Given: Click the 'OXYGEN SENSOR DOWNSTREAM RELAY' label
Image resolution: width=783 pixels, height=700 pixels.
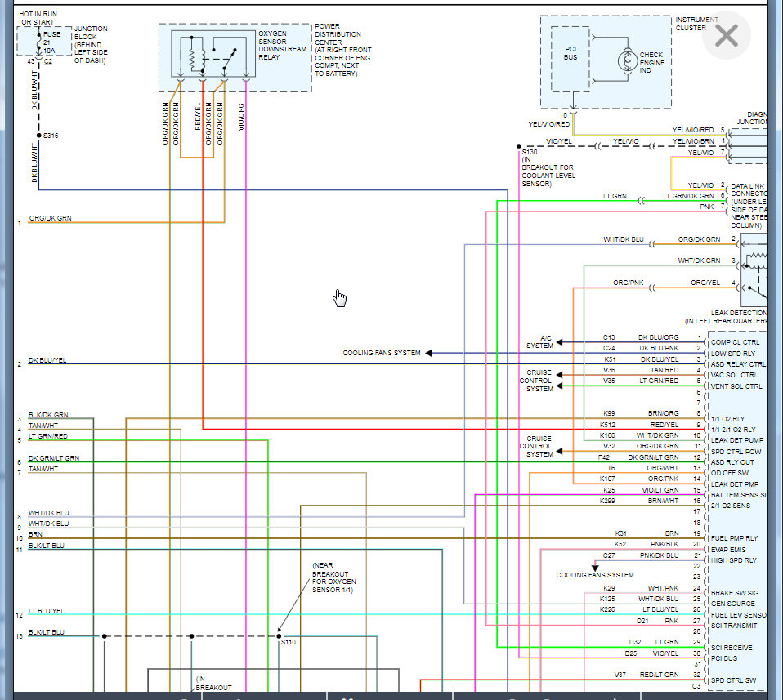Looking at the screenshot, I should click(x=282, y=46).
